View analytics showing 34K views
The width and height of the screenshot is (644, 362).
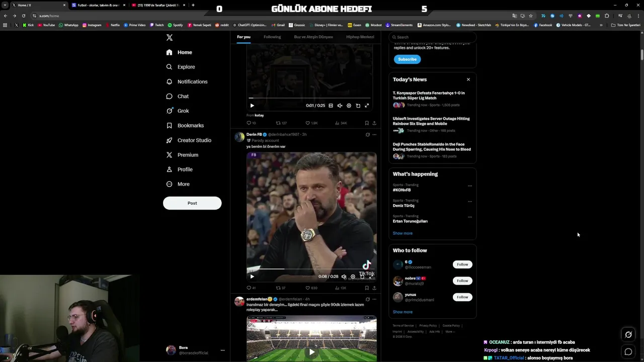click(x=341, y=123)
